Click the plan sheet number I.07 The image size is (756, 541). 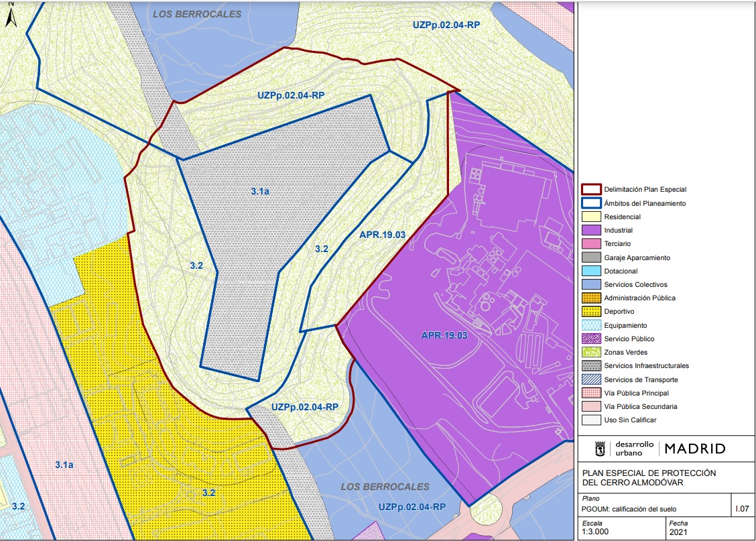[743, 509]
